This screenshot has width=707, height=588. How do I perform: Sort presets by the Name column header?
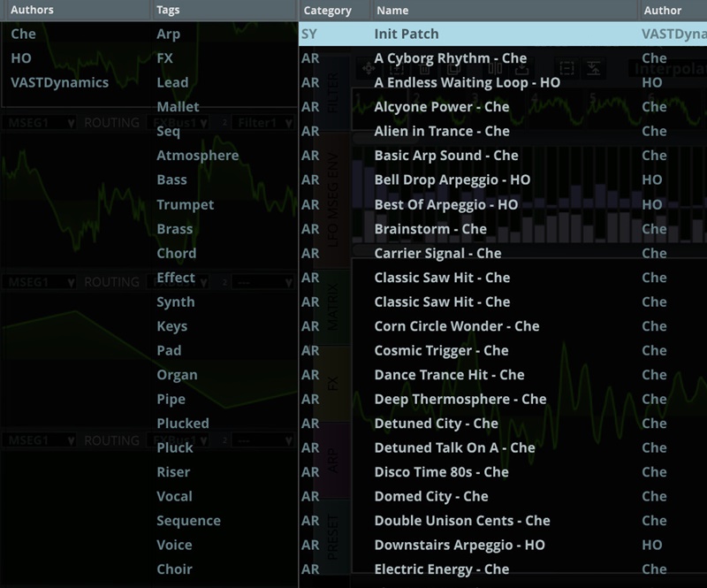pyautogui.click(x=504, y=11)
